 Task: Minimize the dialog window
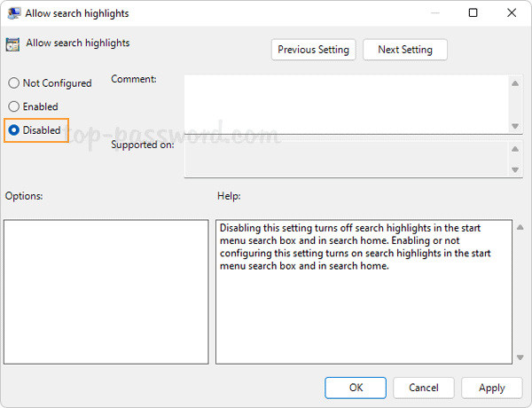435,13
